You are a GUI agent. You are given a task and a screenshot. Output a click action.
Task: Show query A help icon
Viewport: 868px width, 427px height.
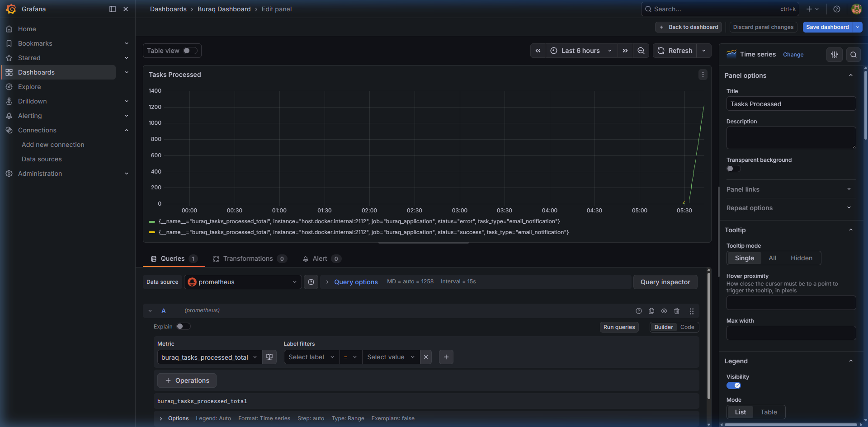point(639,311)
